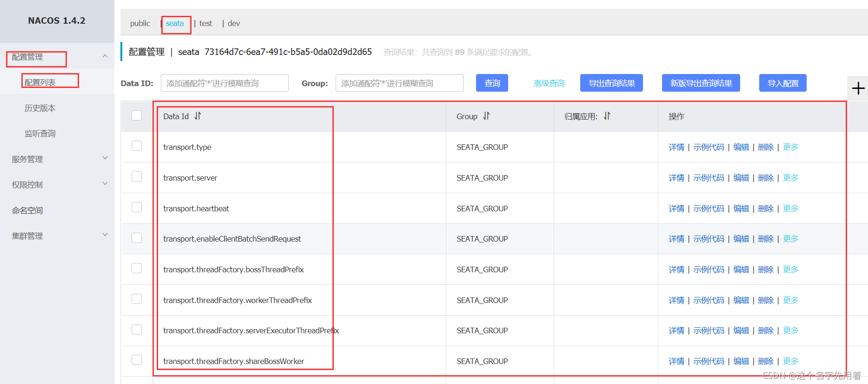The height and width of the screenshot is (384, 868).
Task: Check the transport.server row checkbox
Action: tap(137, 176)
